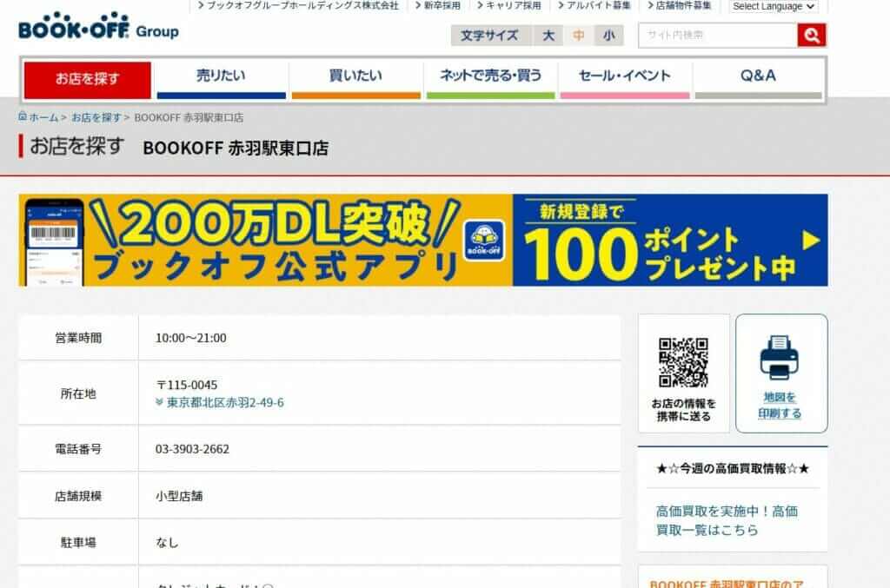890x588 pixels.
Task: Click the サイト内検索 search field
Action: [x=718, y=35]
